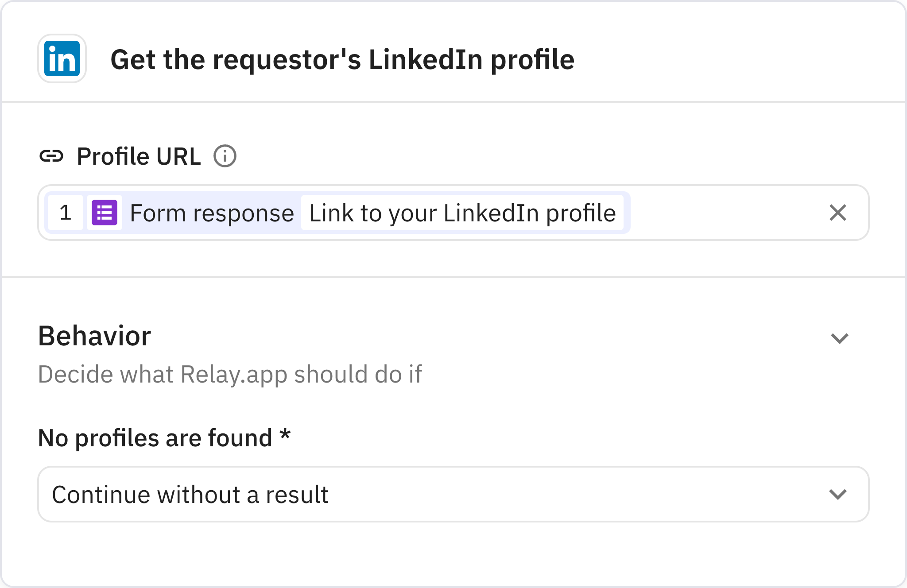Click the link chain icon beside Profile URL

(52, 156)
